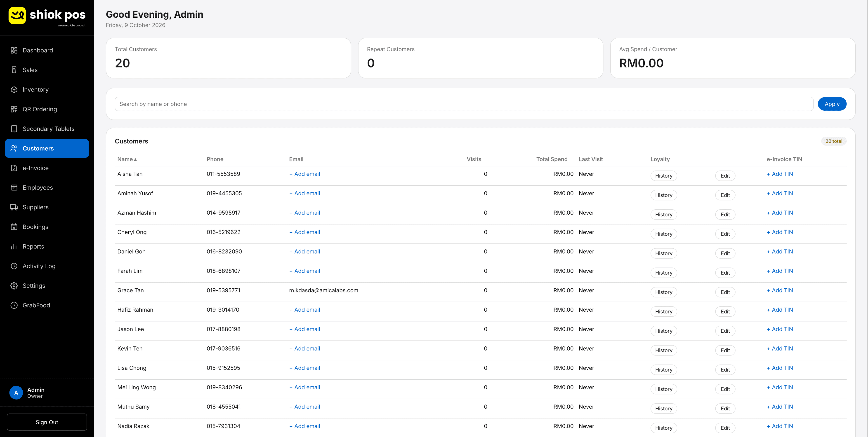The width and height of the screenshot is (868, 437).
Task: Click the Reports bar chart icon
Action: pos(14,246)
